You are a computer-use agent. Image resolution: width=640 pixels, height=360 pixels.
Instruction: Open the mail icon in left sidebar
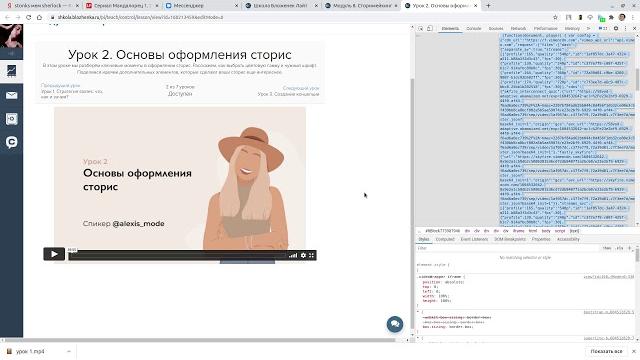[x=11, y=95]
